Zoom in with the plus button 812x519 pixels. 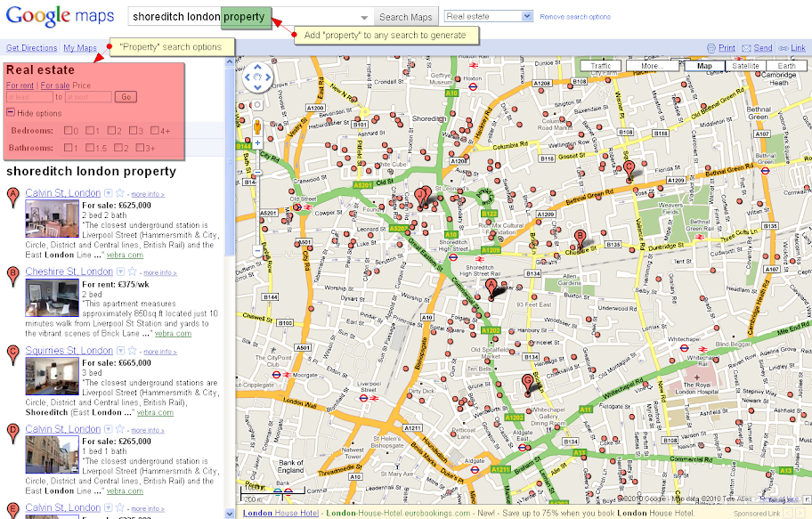(x=257, y=142)
